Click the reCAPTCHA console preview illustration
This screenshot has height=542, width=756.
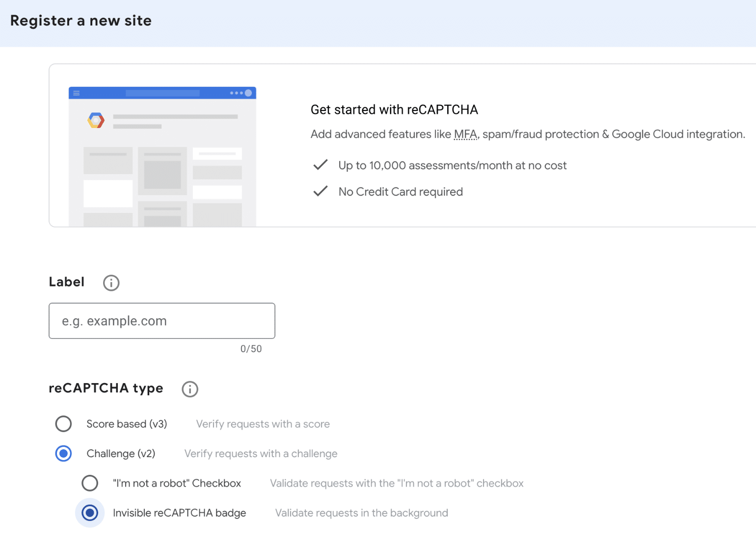[x=162, y=156]
